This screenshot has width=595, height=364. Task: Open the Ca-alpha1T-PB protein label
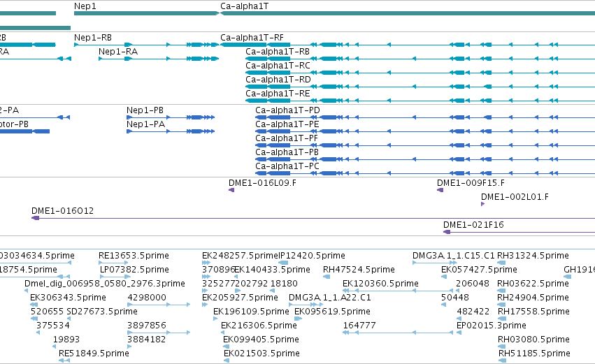pos(287,152)
